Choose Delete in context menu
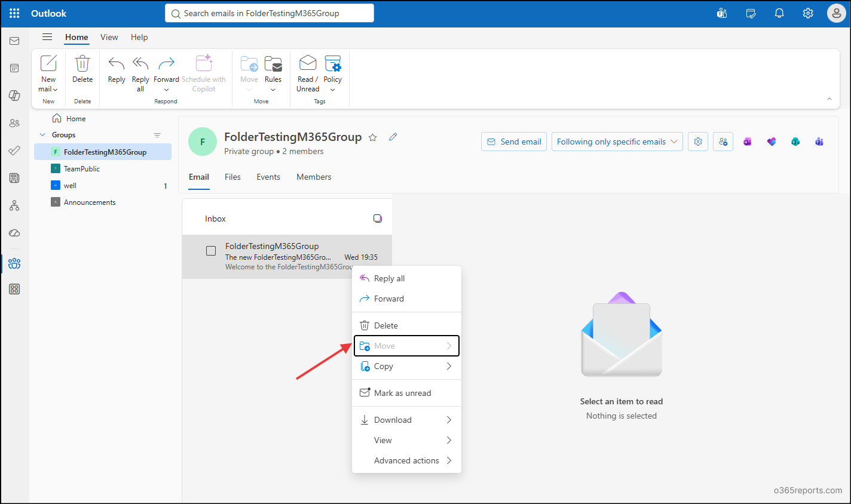 [x=406, y=325]
